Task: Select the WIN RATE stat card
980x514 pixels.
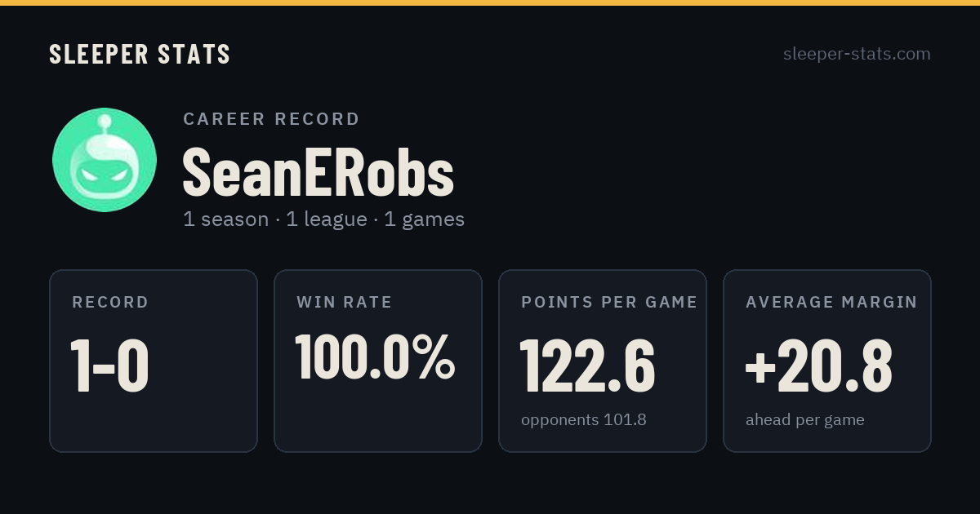Action: point(378,361)
